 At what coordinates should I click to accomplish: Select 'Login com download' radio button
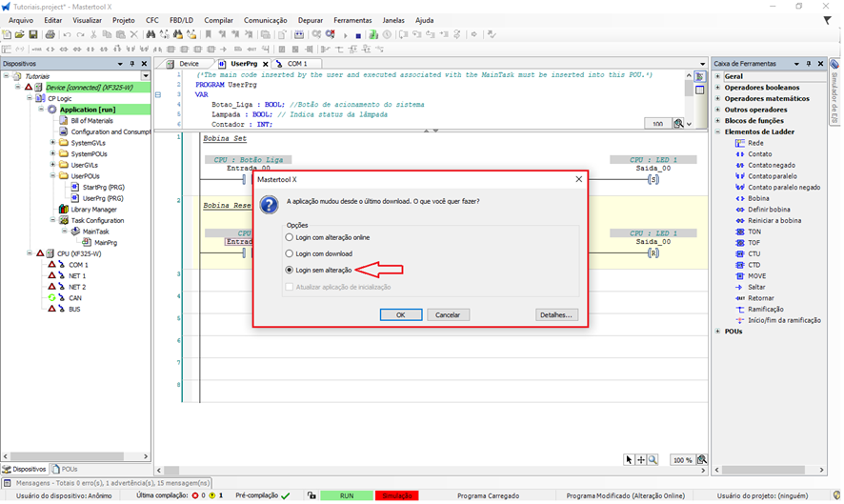tap(291, 253)
